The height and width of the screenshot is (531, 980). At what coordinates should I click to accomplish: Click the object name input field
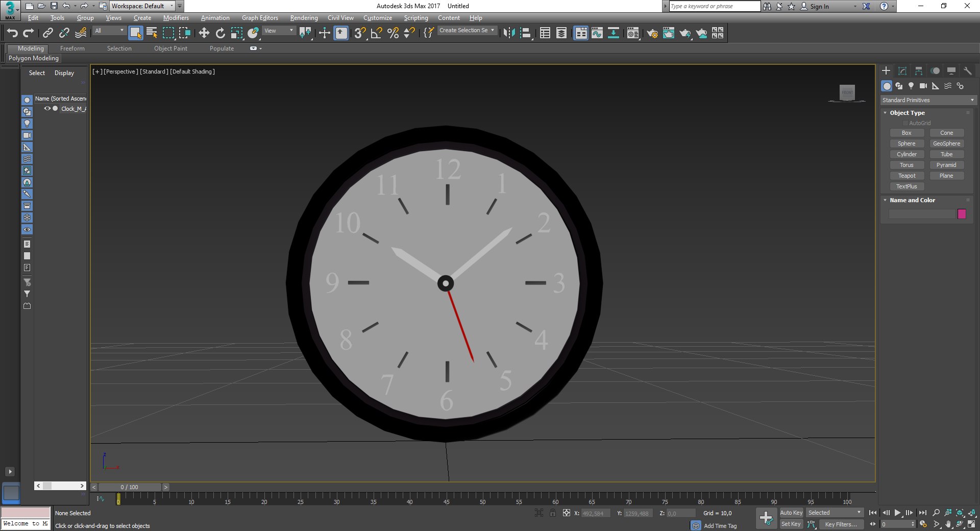click(x=922, y=214)
